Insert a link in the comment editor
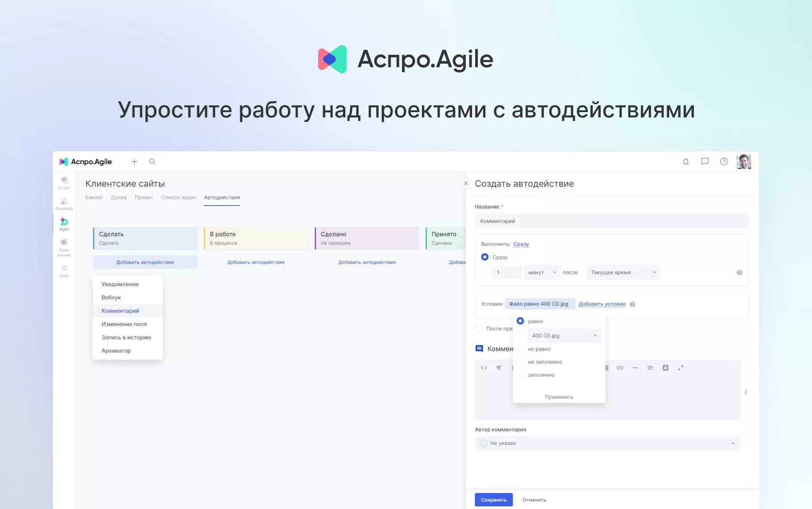 (620, 368)
